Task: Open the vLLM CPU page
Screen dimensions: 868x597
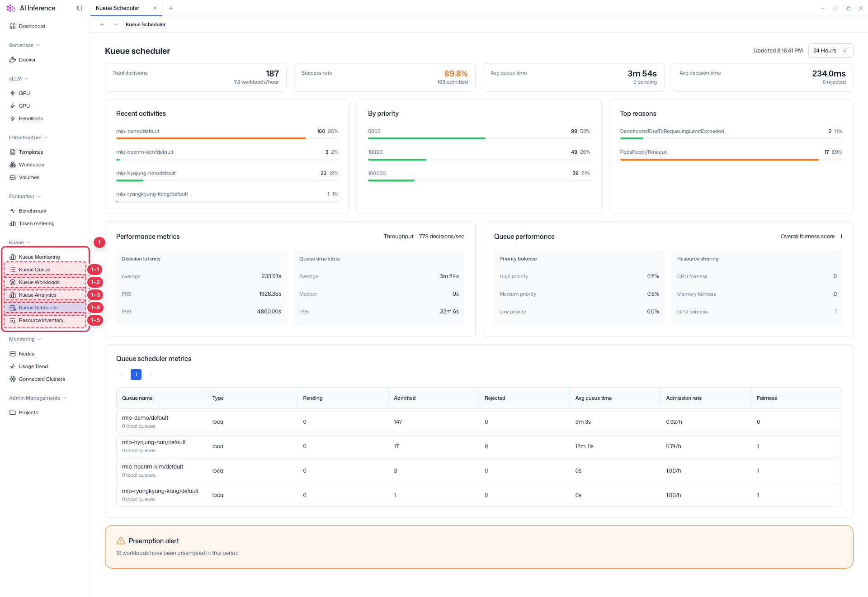Action: [x=24, y=106]
